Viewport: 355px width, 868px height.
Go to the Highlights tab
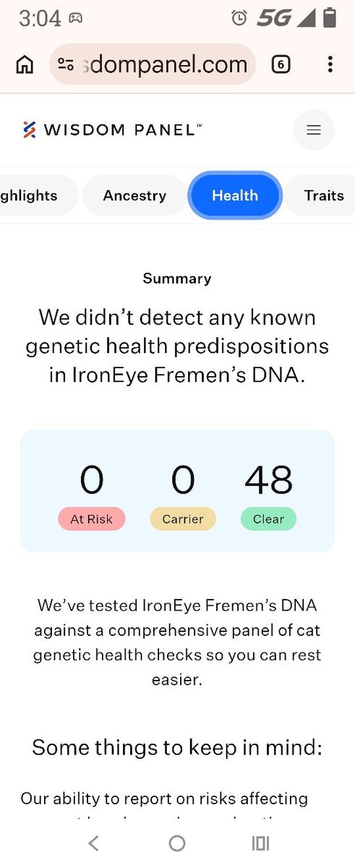[x=36, y=195]
